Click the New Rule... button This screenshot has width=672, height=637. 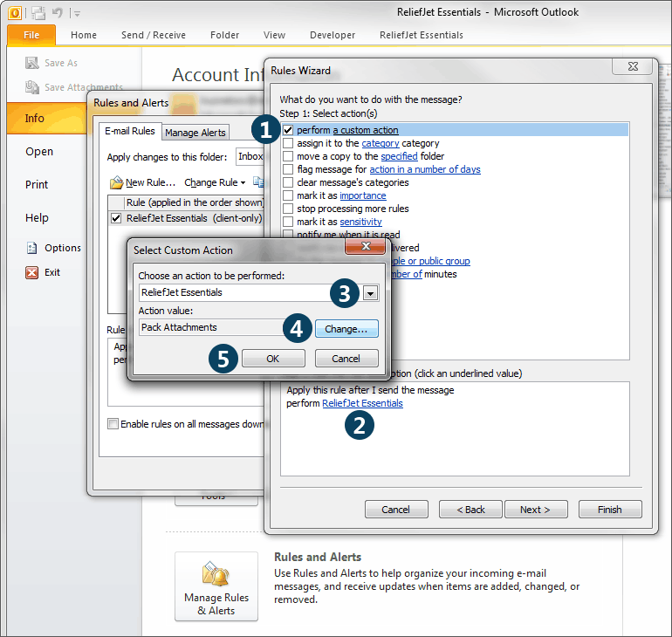pos(143,182)
